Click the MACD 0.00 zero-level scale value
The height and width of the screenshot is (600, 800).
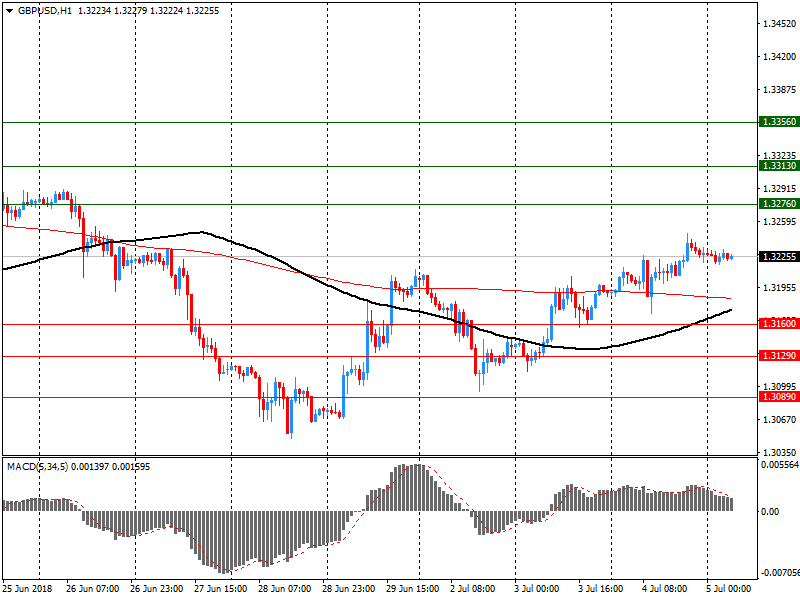click(770, 511)
